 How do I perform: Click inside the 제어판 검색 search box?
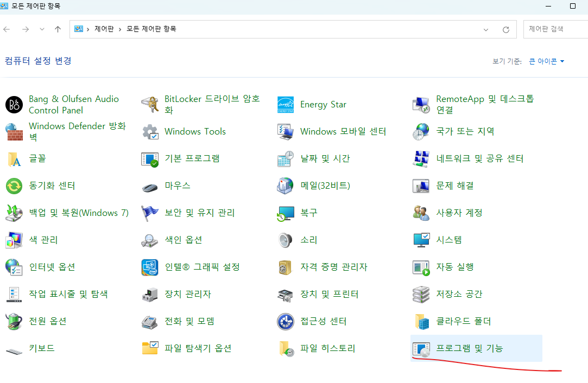coord(554,29)
